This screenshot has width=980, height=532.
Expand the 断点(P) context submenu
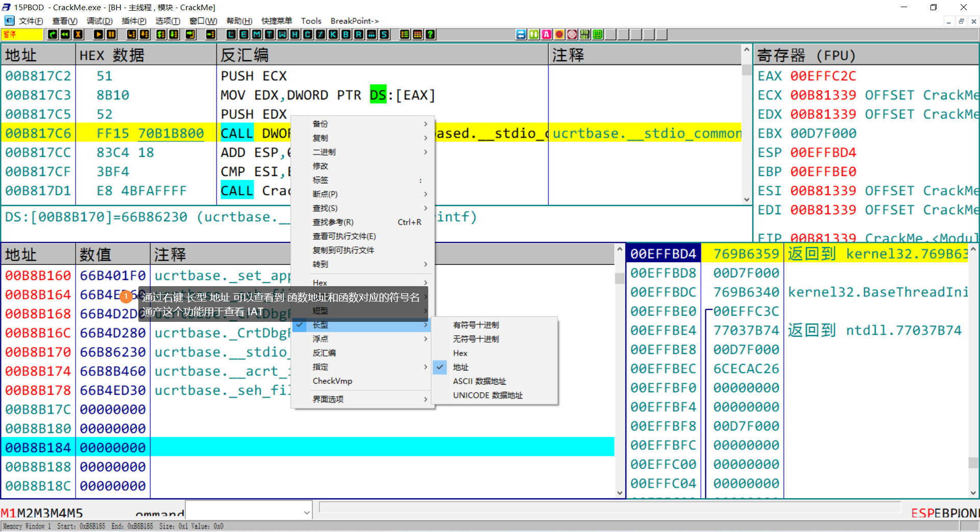362,194
